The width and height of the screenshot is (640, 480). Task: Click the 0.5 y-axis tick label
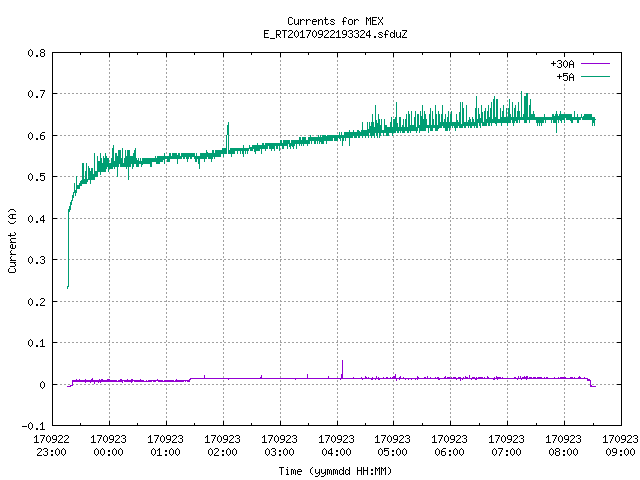coord(36,177)
